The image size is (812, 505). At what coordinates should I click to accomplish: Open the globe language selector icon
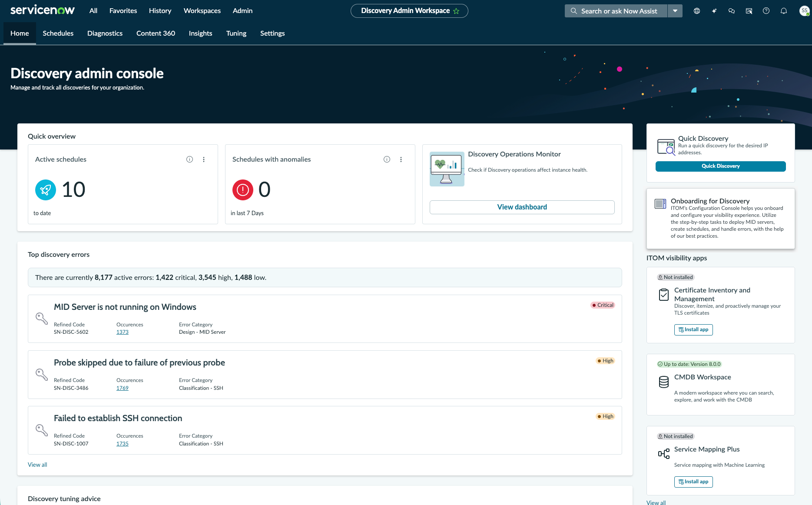tap(697, 11)
